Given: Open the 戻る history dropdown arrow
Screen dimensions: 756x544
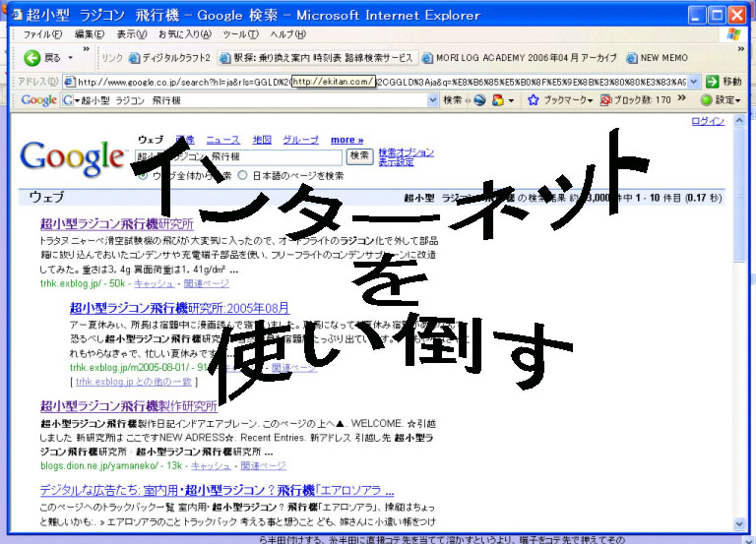Looking at the screenshot, I should (x=71, y=58).
